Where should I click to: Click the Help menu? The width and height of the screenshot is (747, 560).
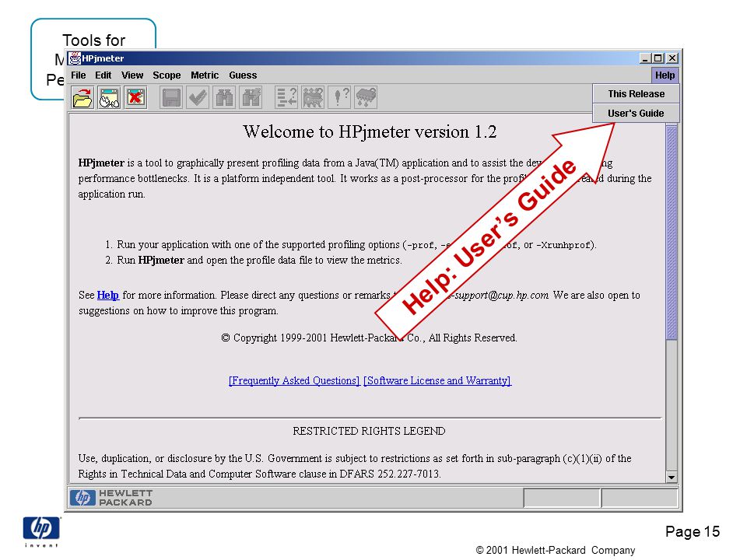pyautogui.click(x=665, y=75)
